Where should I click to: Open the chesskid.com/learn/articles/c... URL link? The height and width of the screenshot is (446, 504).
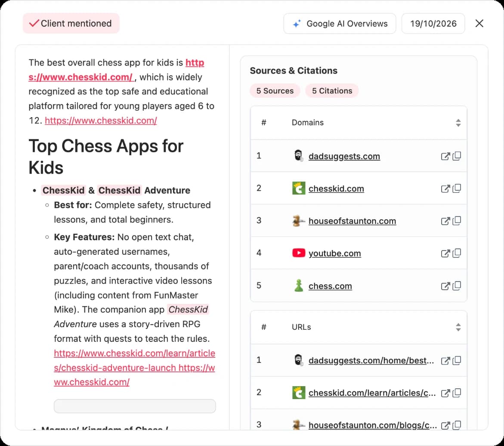tap(372, 393)
